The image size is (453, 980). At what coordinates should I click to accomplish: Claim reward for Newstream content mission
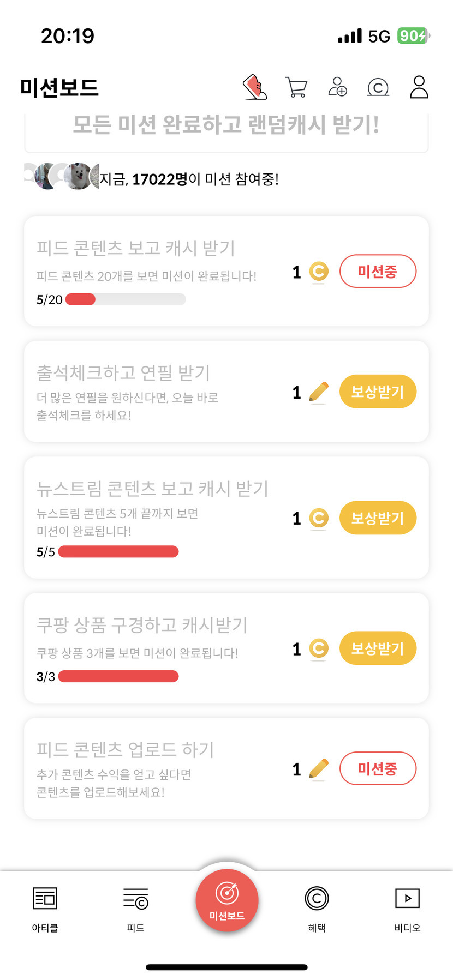tap(378, 518)
